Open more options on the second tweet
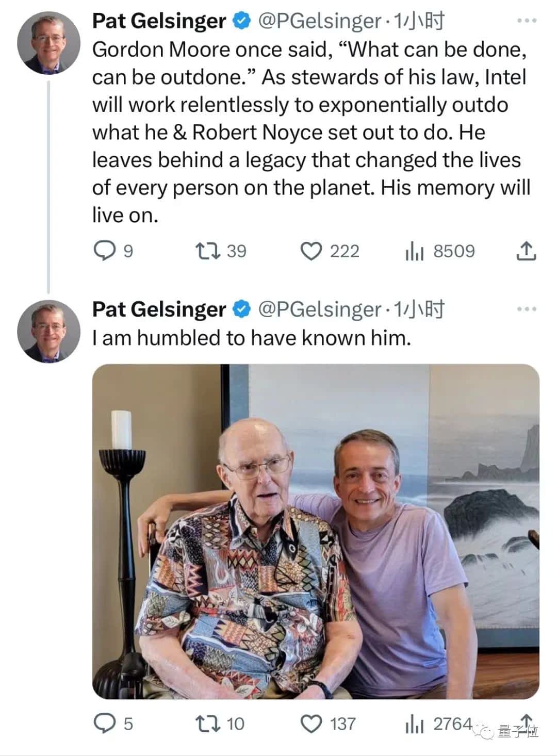The image size is (557, 756). point(527,309)
